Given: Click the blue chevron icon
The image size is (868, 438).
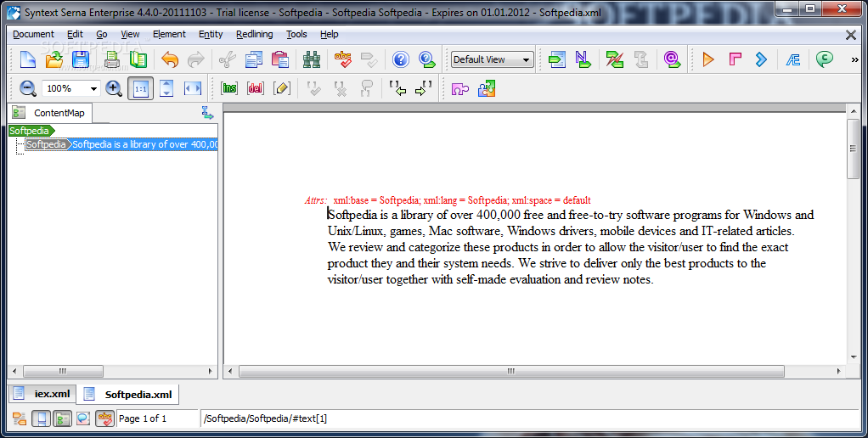Looking at the screenshot, I should (761, 59).
